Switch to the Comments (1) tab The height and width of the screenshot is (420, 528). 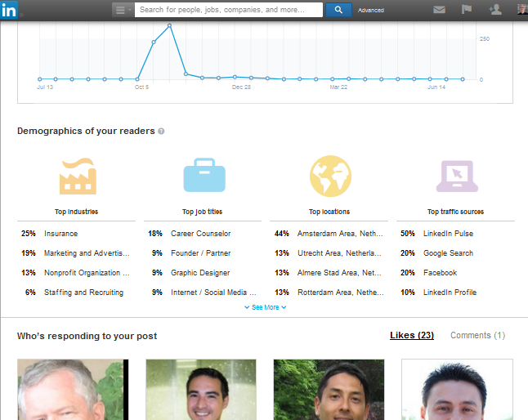coord(477,335)
